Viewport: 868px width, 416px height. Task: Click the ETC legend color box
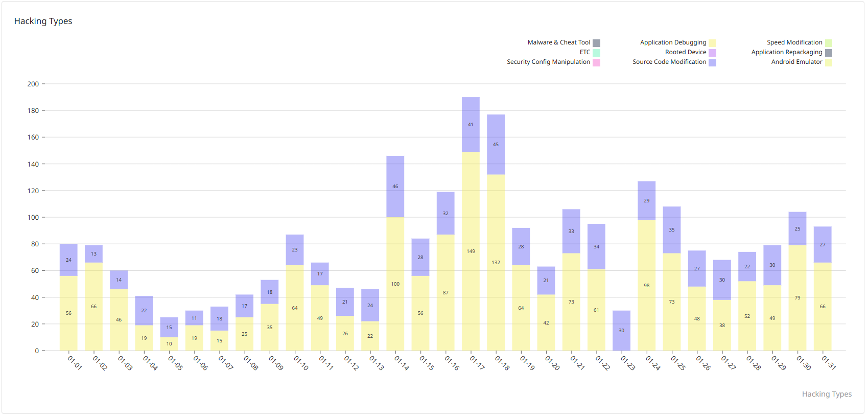(596, 53)
